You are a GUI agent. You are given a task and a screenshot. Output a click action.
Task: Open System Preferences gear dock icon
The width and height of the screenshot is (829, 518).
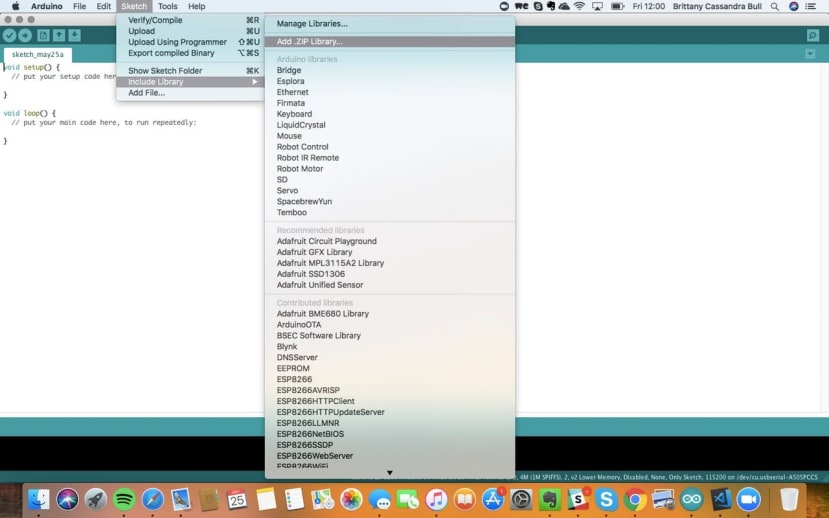(x=521, y=499)
